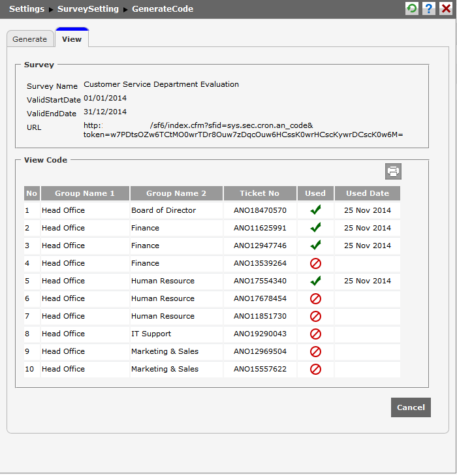Screen dimensions: 457x476
Task: Switch to the Generate tab
Action: [x=30, y=39]
